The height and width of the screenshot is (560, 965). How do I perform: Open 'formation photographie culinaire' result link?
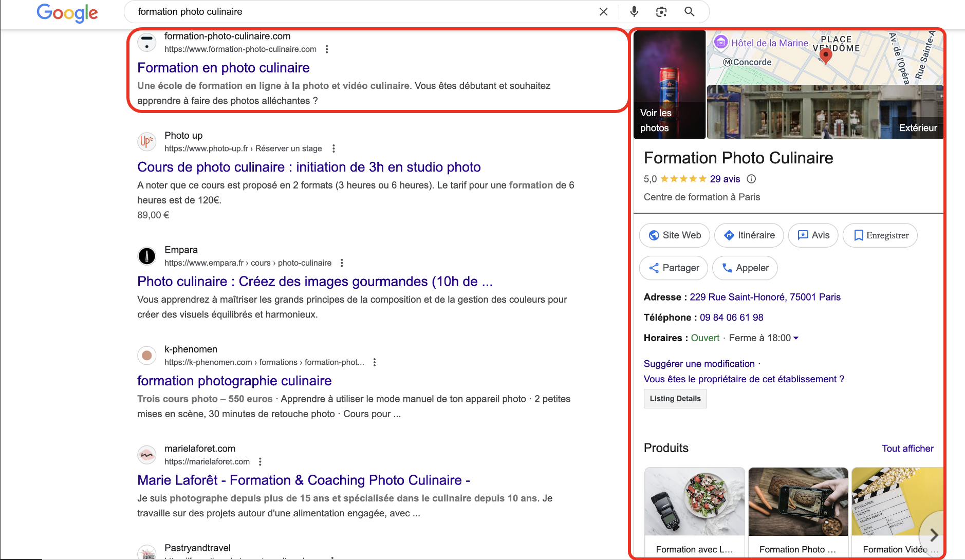pyautogui.click(x=234, y=381)
